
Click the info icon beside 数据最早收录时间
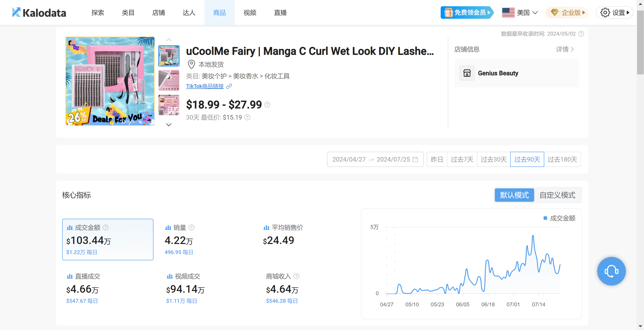pyautogui.click(x=581, y=34)
